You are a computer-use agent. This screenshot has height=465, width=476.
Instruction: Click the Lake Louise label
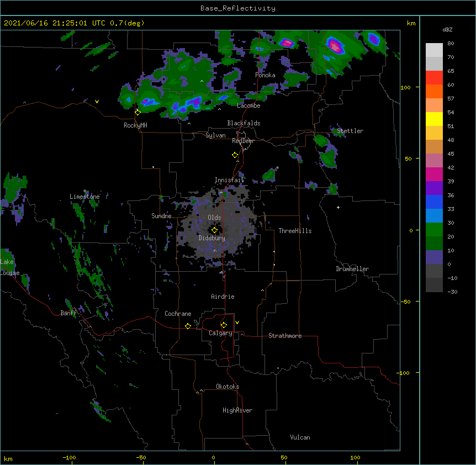[10, 267]
